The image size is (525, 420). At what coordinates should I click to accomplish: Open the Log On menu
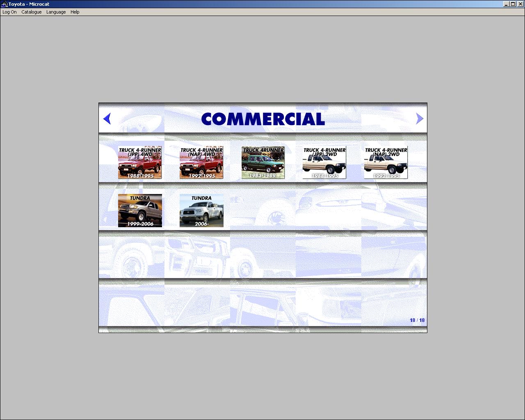point(9,12)
